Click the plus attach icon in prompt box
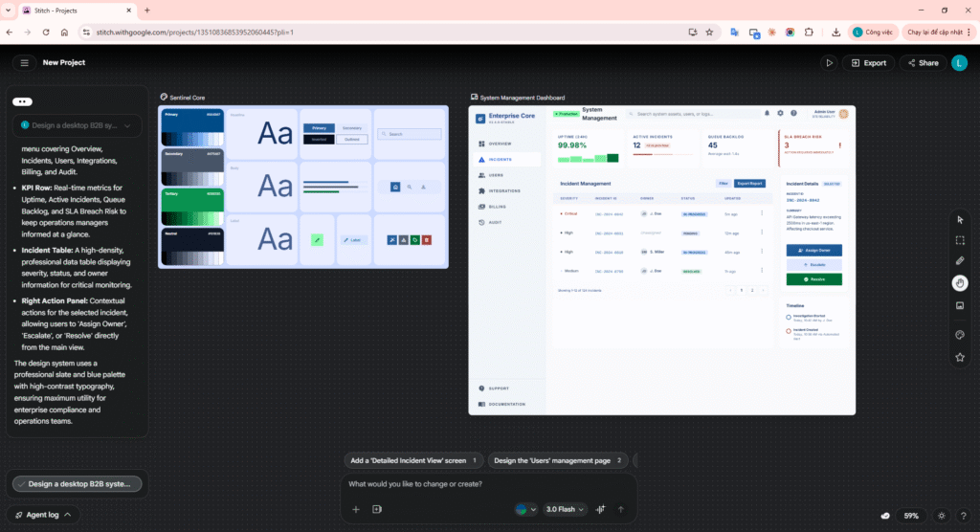The height and width of the screenshot is (532, 980). 356,509
